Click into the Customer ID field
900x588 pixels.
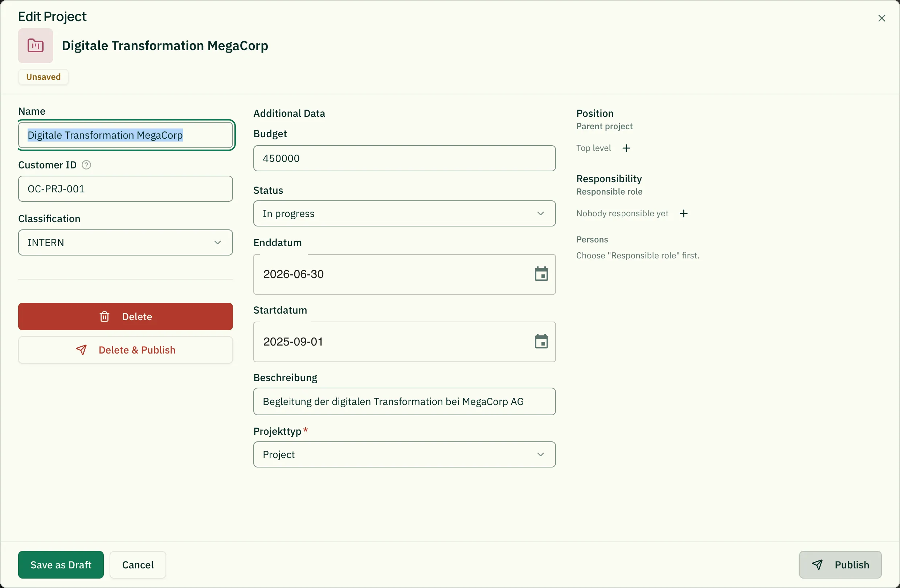pyautogui.click(x=126, y=189)
